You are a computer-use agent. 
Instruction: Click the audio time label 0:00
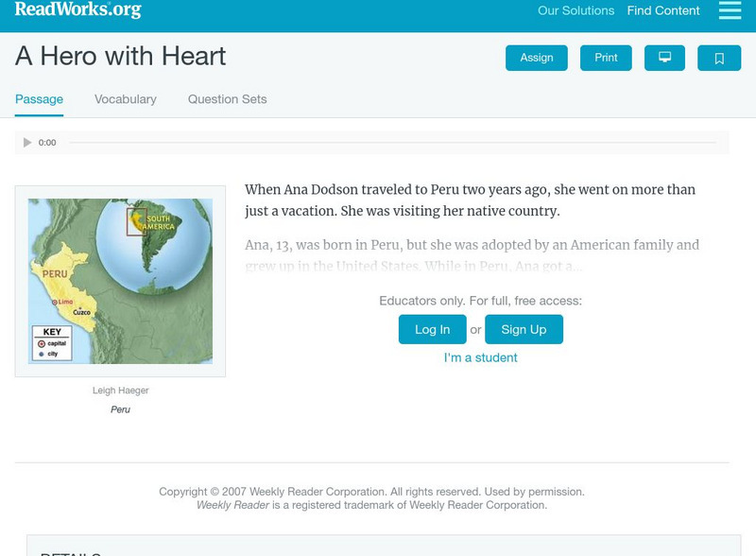coord(47,143)
